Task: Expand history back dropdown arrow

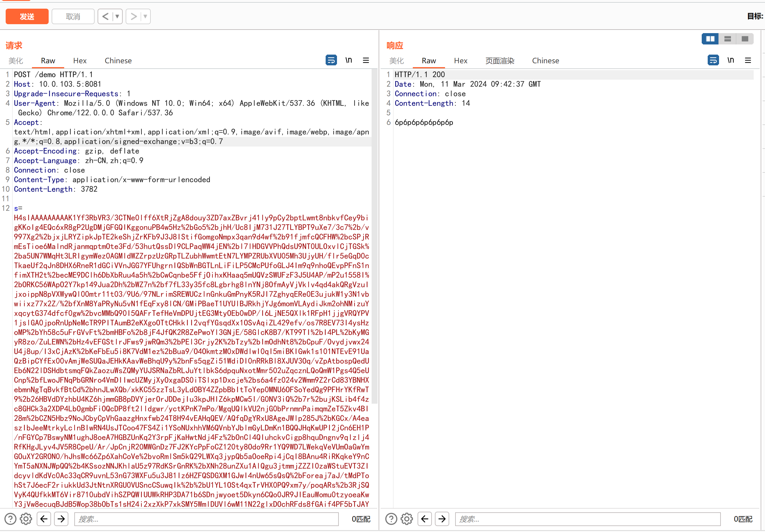Action: (x=117, y=16)
